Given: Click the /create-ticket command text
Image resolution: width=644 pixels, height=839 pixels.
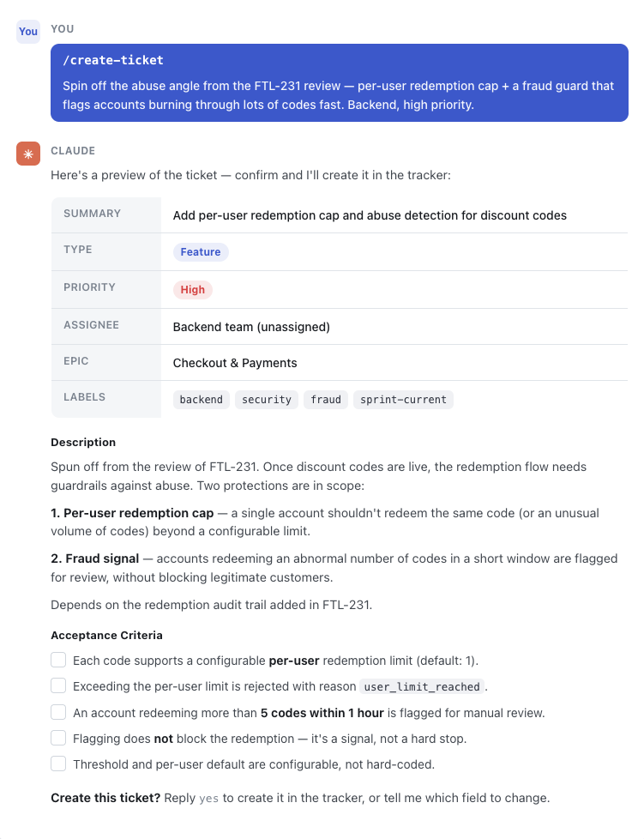Looking at the screenshot, I should click(113, 60).
